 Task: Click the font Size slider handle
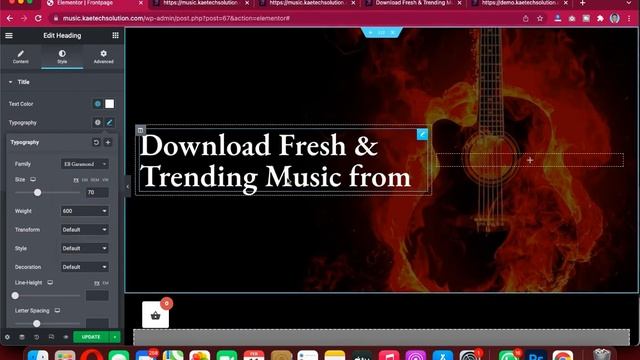click(x=38, y=192)
